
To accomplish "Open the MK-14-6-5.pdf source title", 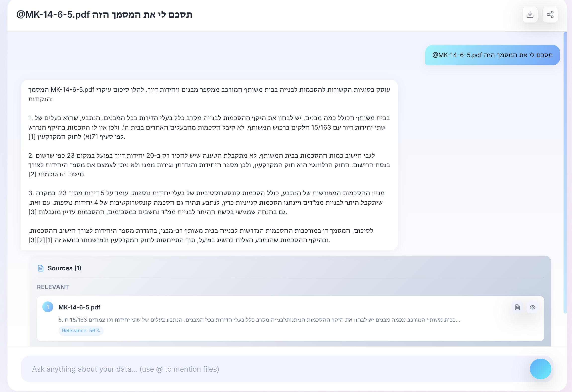I will pos(79,307).
